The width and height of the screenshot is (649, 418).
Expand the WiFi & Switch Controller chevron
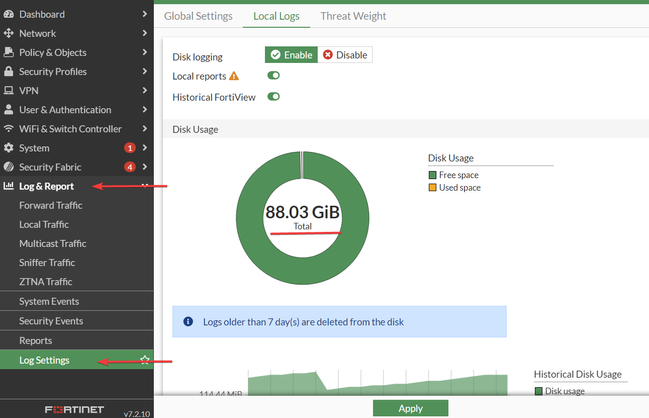144,128
